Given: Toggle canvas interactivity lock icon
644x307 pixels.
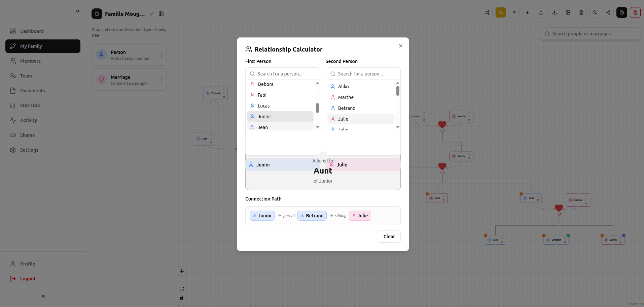Looking at the screenshot, I should 182,298.
